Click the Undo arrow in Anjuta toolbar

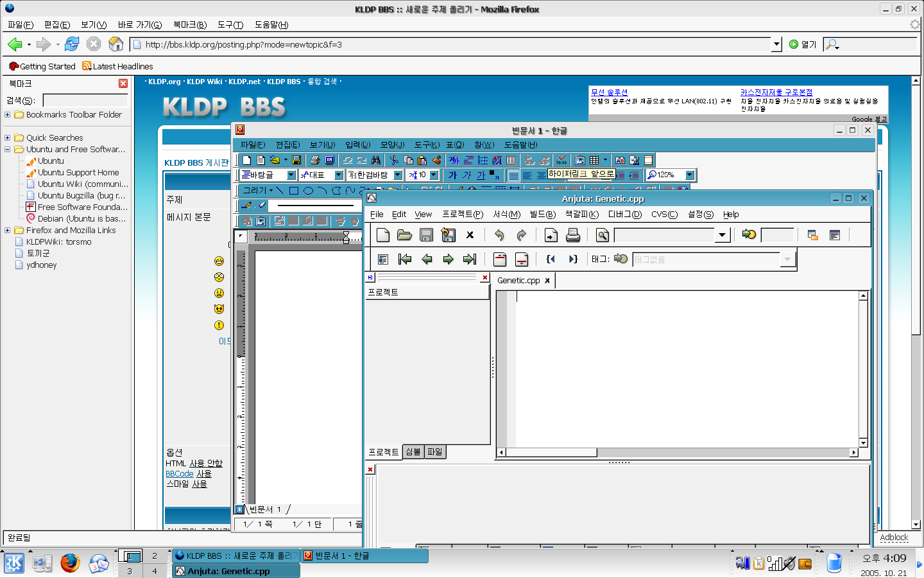pyautogui.click(x=499, y=235)
